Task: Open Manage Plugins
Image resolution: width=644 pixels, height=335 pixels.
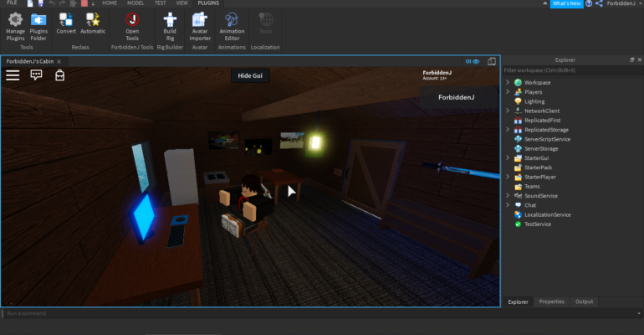Action: pos(15,27)
